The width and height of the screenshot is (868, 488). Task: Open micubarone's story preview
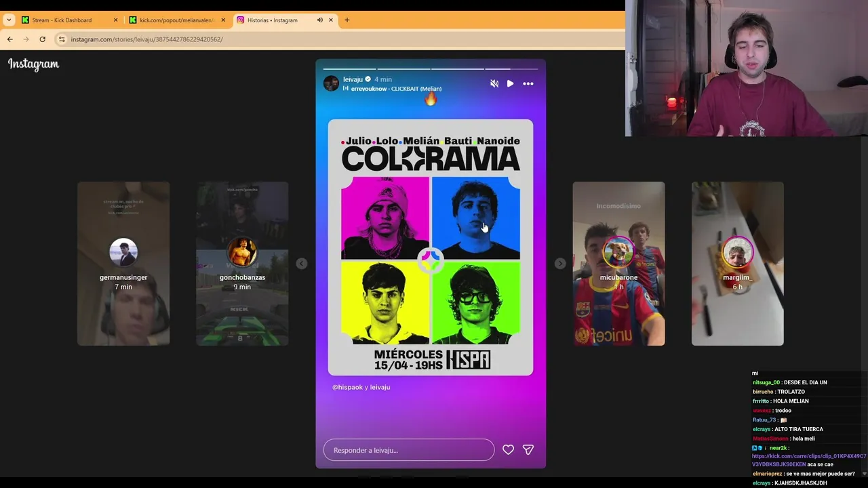pyautogui.click(x=618, y=264)
